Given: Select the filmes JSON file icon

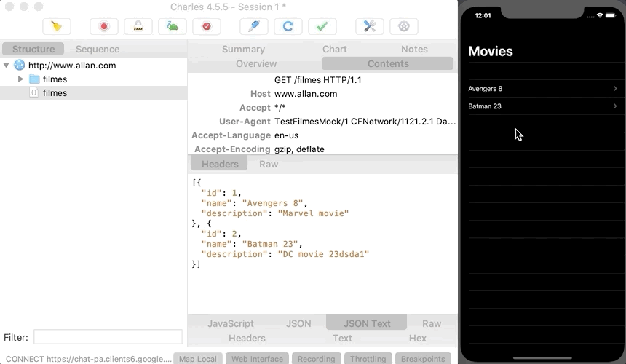Looking at the screenshot, I should point(34,92).
